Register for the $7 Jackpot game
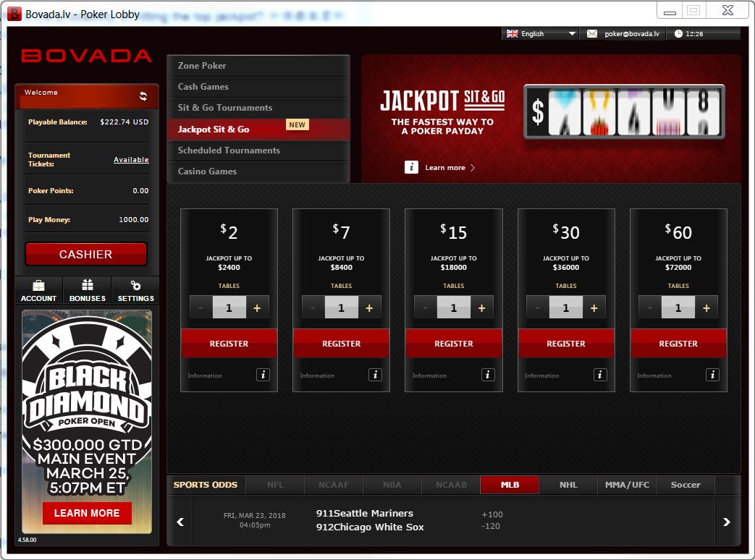Screen dimensions: 755x560 click(x=341, y=344)
